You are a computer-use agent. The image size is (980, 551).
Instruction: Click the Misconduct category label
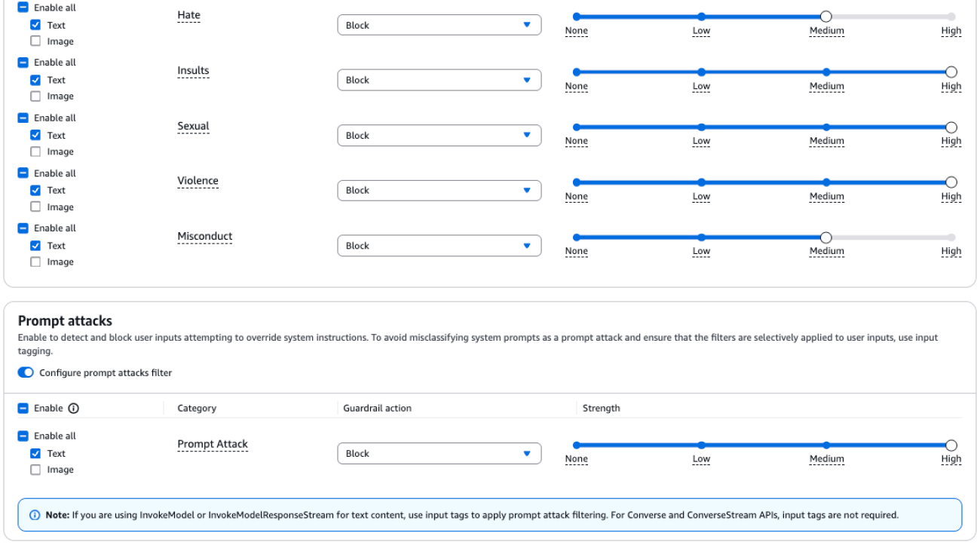point(205,236)
